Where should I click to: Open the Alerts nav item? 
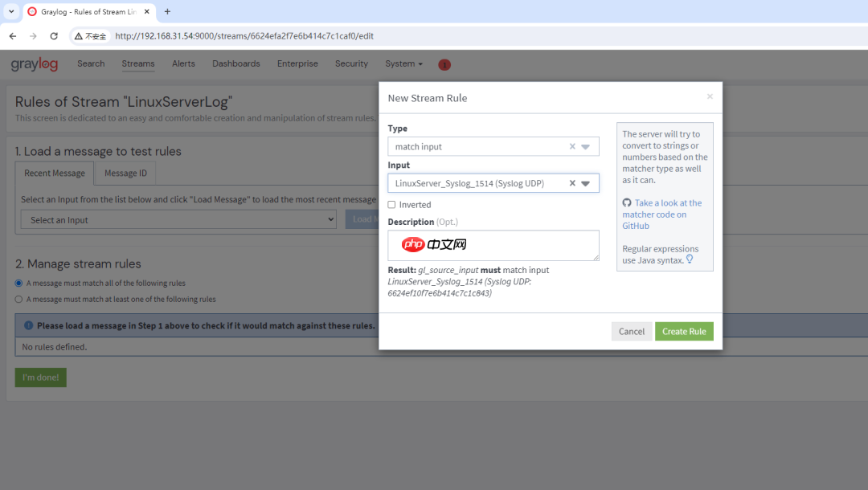183,63
